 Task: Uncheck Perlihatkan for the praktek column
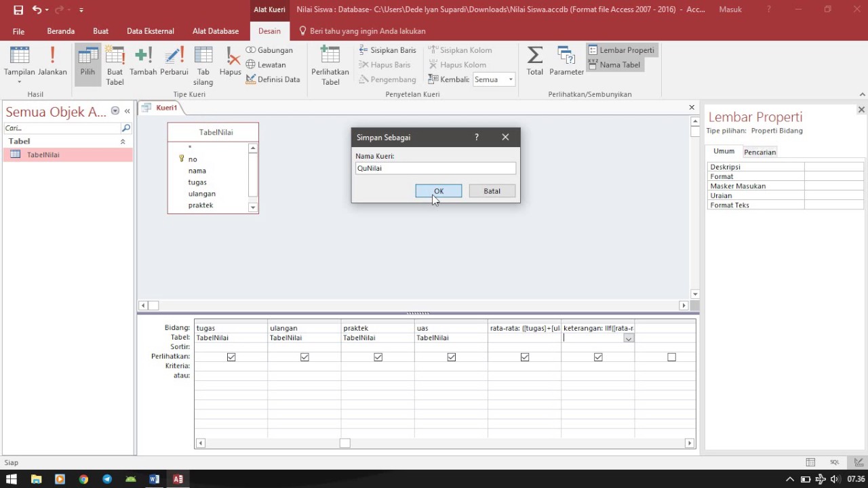[x=378, y=357]
